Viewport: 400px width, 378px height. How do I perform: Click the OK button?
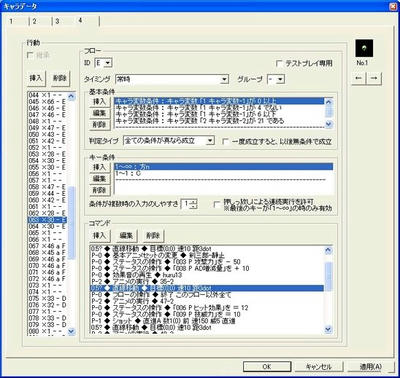point(267,367)
